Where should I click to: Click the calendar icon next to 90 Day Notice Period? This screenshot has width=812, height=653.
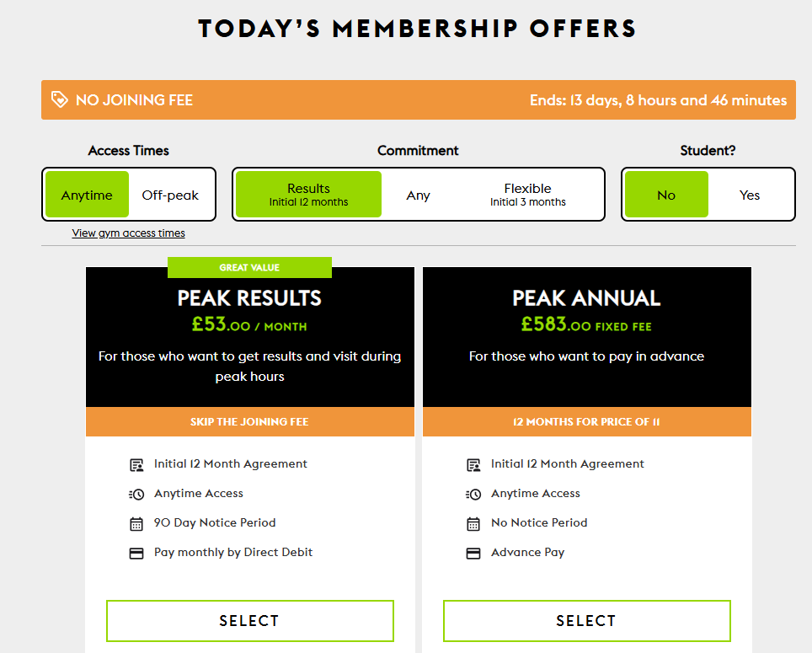(136, 522)
